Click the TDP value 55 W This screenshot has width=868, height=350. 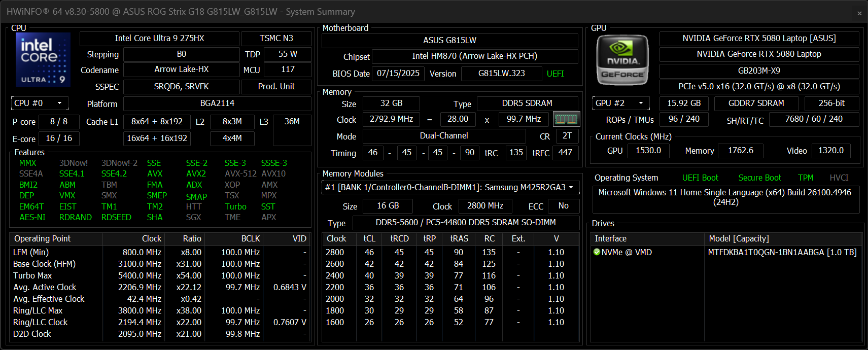(x=288, y=54)
